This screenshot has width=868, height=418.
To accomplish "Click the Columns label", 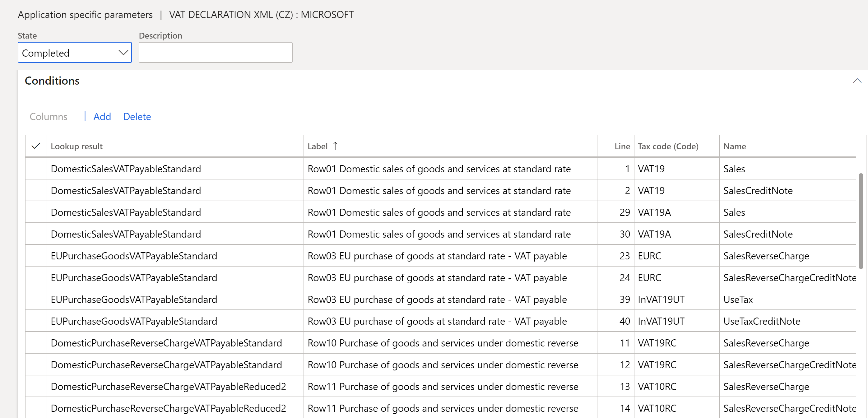I will click(48, 116).
